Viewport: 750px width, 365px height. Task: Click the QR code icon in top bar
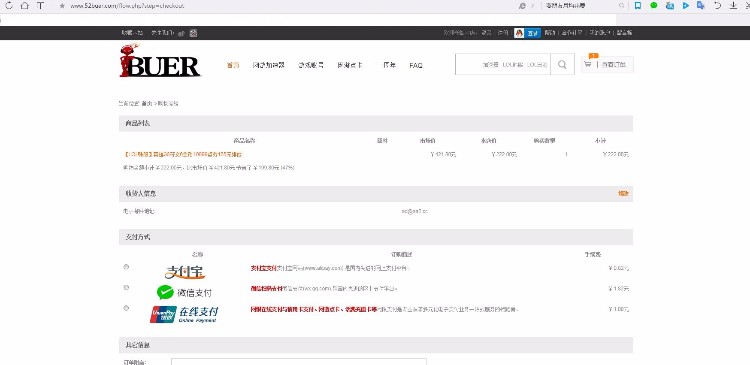193,33
